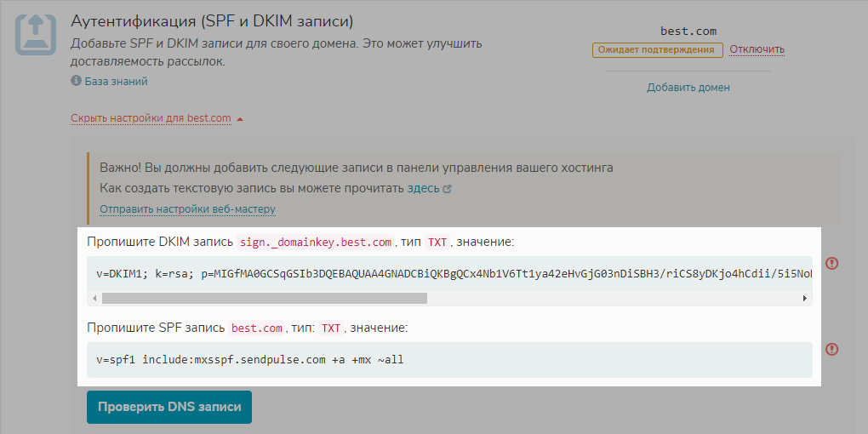This screenshot has height=434, width=868.
Task: Click the Ожидает подтверждения status badge
Action: pos(658,50)
